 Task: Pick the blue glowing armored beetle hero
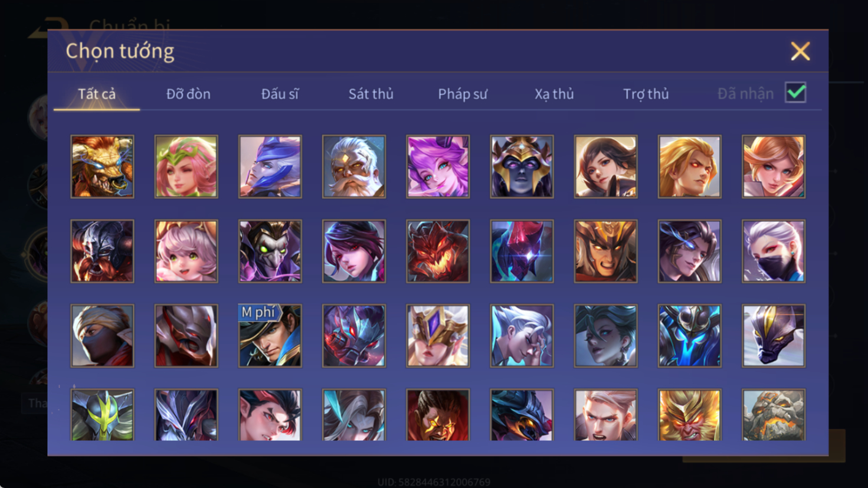pos(690,336)
